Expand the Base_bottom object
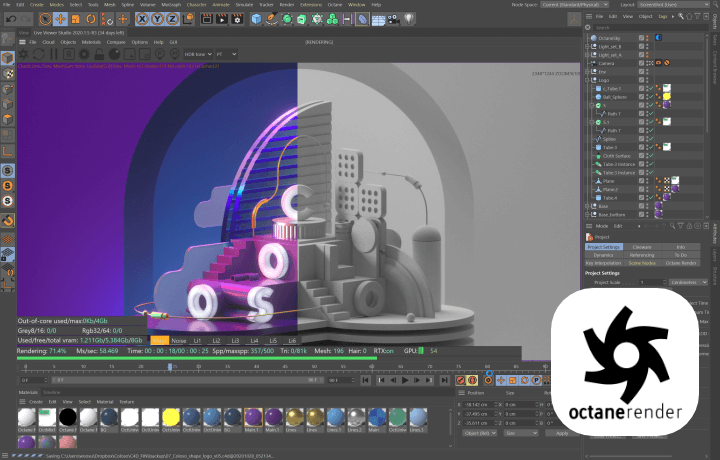Screen dimensions: 720x460 (x=587, y=214)
